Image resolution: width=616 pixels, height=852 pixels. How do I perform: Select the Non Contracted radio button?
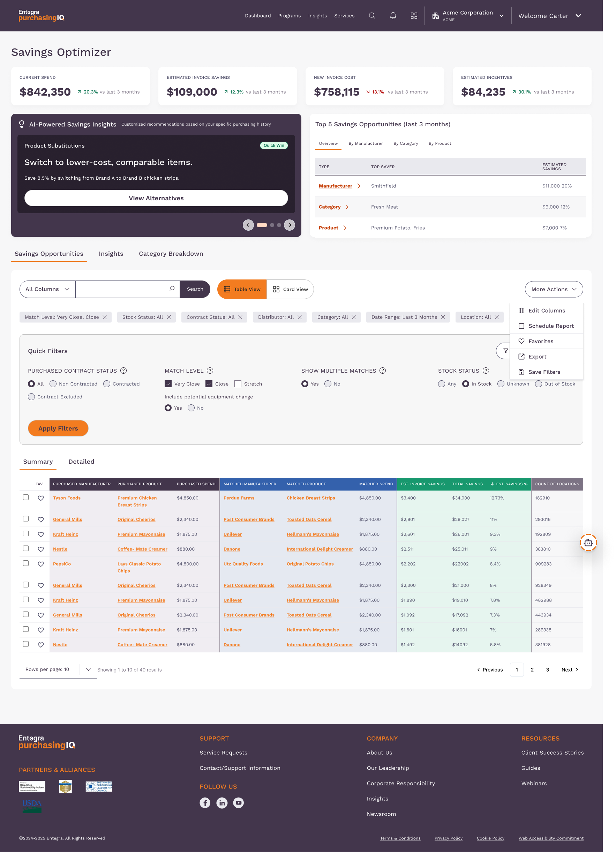(x=53, y=384)
